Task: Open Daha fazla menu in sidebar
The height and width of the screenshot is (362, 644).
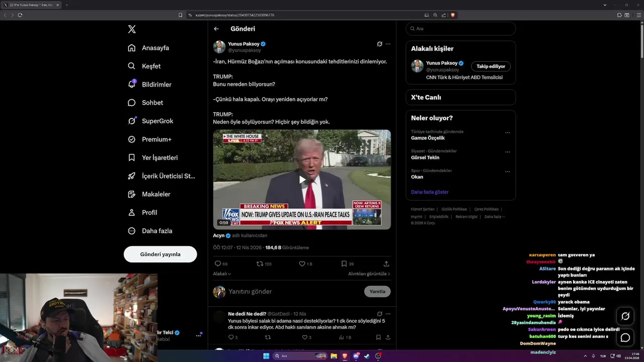Action: click(x=150, y=231)
